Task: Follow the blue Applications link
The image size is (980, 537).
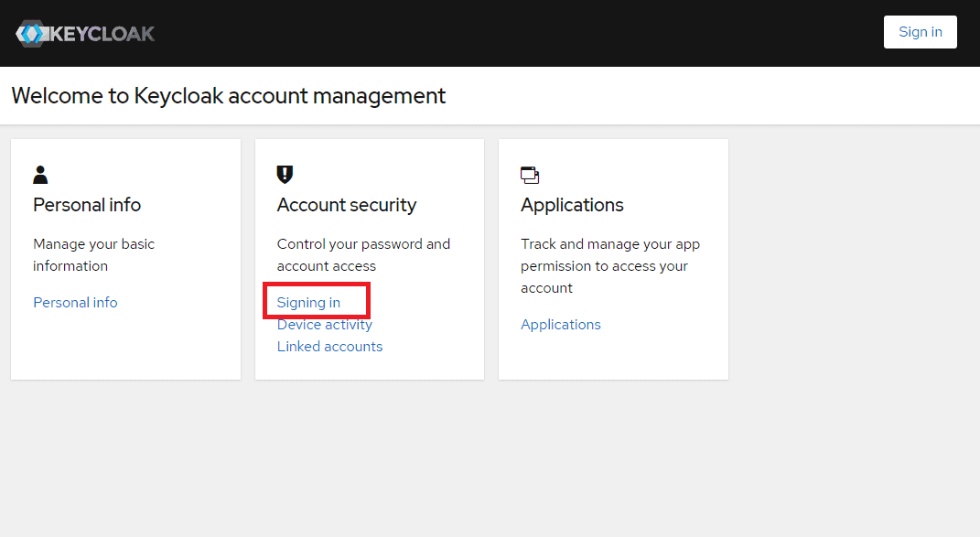Action: pyautogui.click(x=561, y=325)
